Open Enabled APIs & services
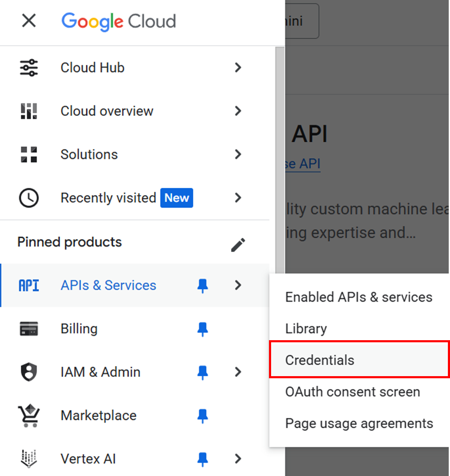 [x=359, y=297]
